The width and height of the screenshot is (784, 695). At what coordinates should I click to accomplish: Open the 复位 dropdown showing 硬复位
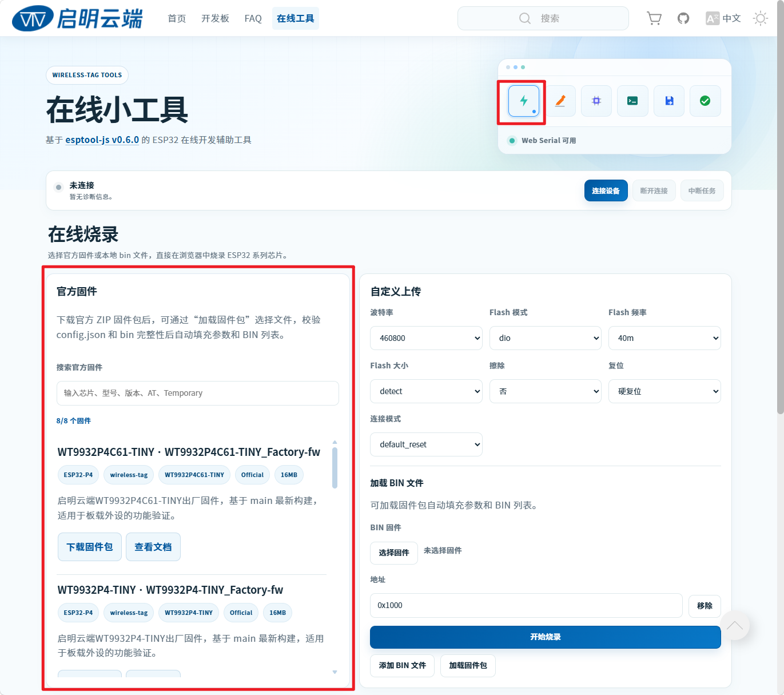pos(664,391)
